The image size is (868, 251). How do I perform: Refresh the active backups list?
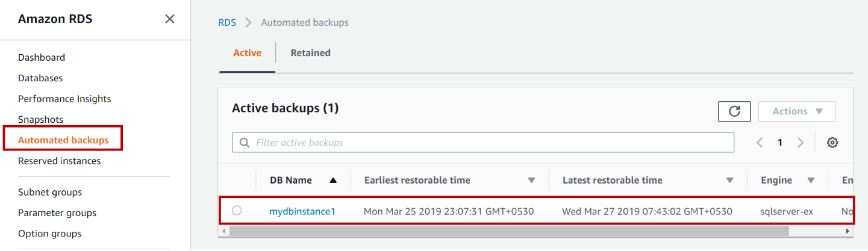tap(734, 111)
